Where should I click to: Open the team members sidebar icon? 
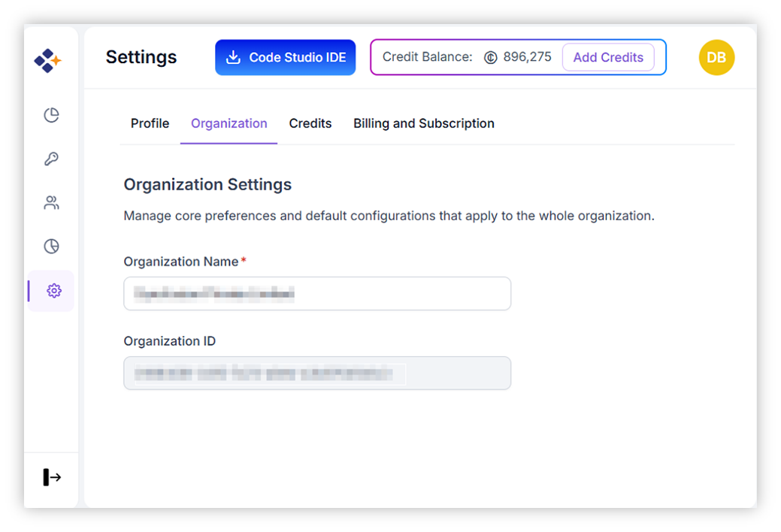coord(50,202)
